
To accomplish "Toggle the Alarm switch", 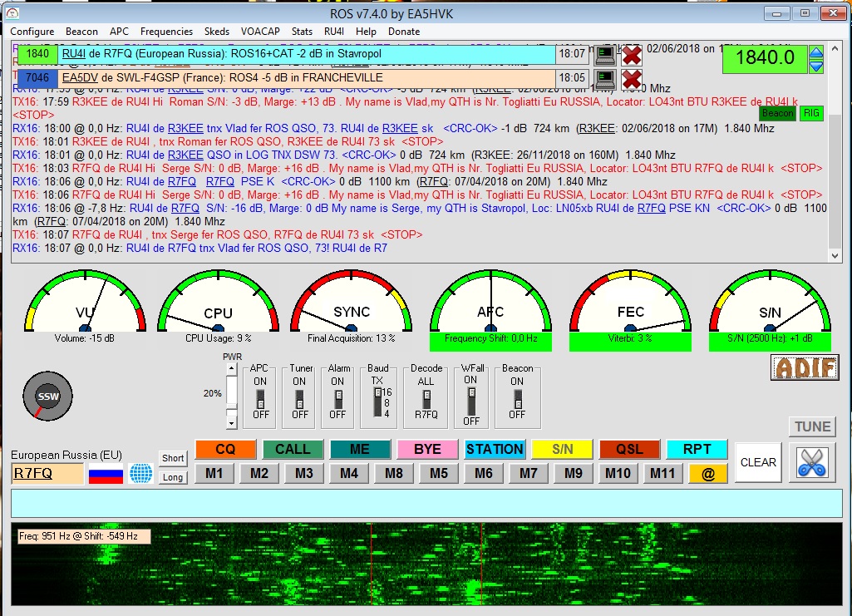I will coord(337,397).
